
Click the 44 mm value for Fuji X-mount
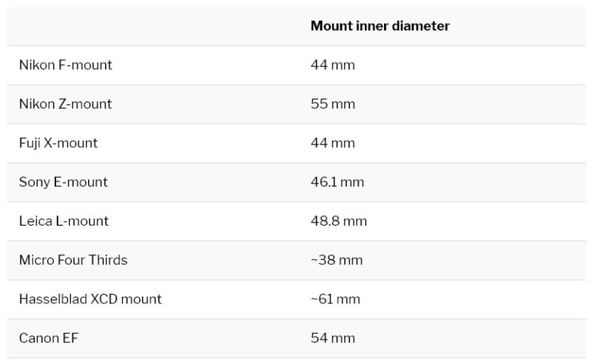tap(332, 143)
